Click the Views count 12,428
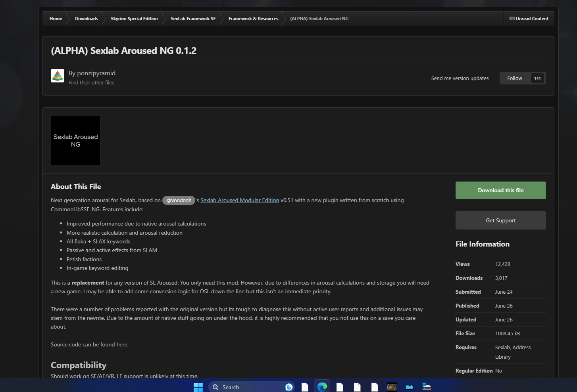This screenshot has width=577, height=392. (503, 264)
